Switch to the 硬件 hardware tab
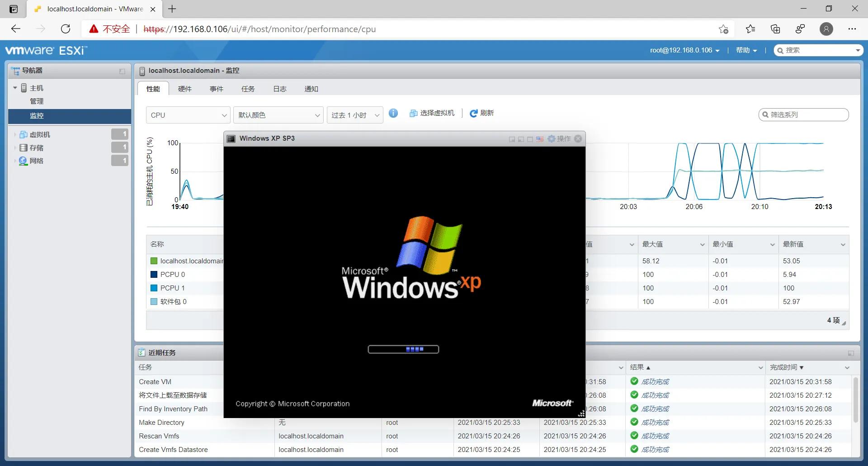 click(x=184, y=89)
